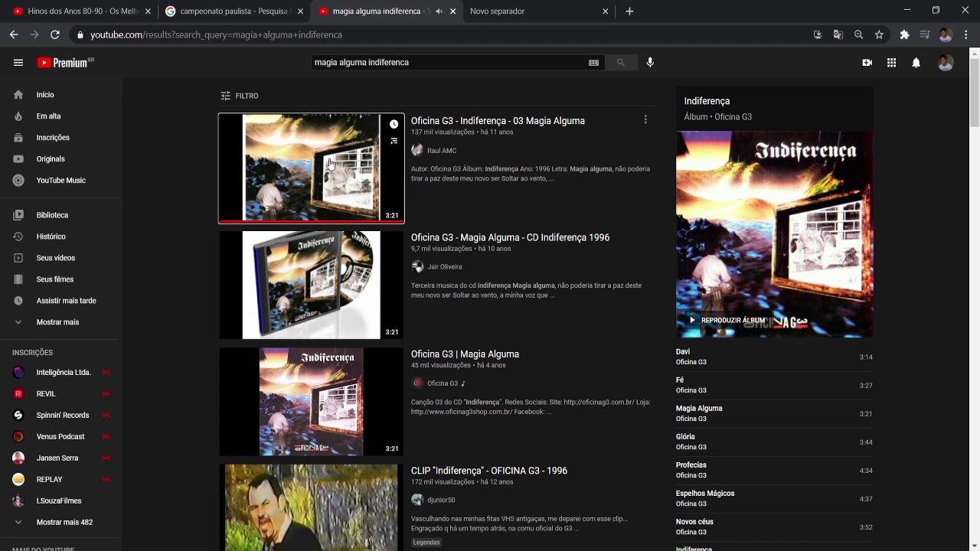Start voice search with microphone icon
Screen dimensions: 980x551
(650, 63)
